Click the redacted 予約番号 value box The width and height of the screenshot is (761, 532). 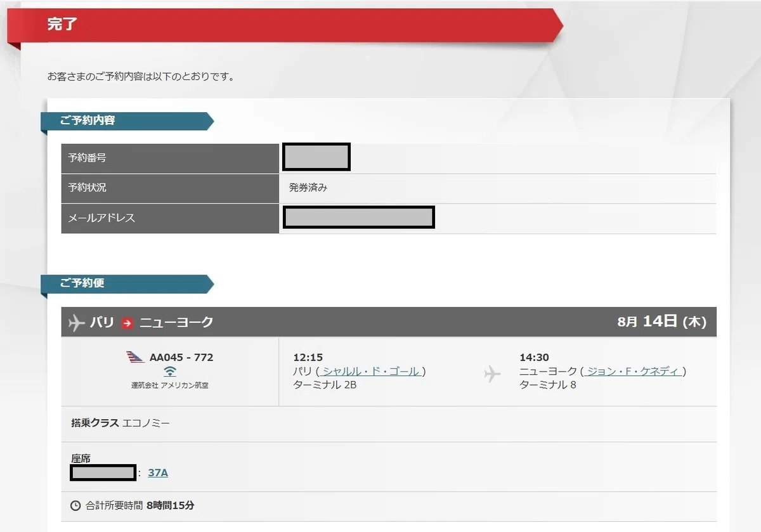[316, 157]
